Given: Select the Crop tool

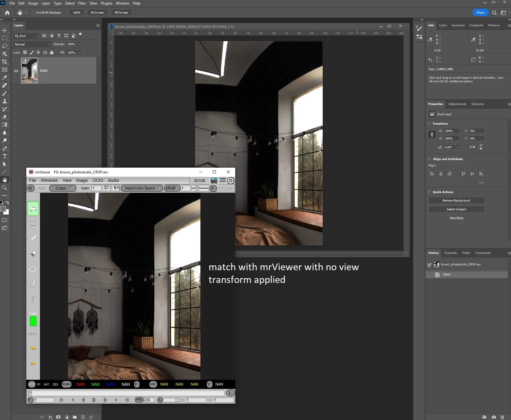Looking at the screenshot, I should pos(5,62).
